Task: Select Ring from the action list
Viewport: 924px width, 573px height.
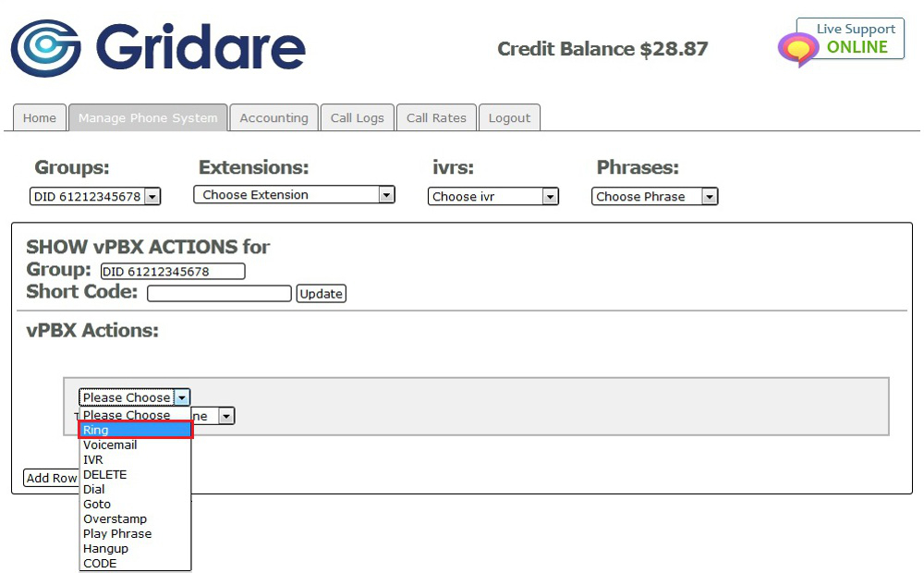Action: [x=135, y=430]
